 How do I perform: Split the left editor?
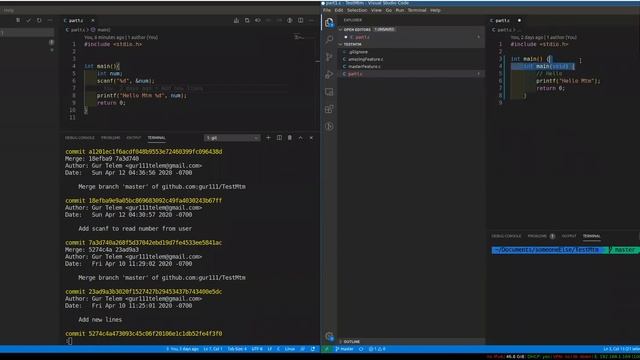tap(300, 20)
